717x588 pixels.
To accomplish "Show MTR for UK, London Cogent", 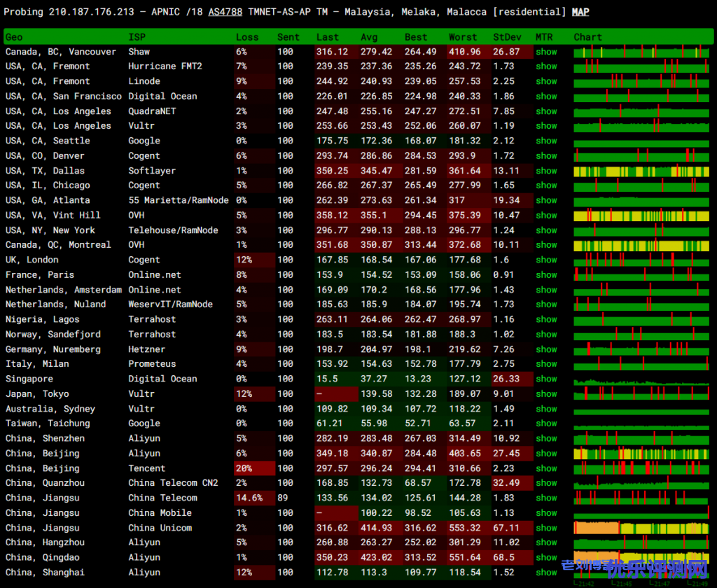I will click(x=546, y=260).
